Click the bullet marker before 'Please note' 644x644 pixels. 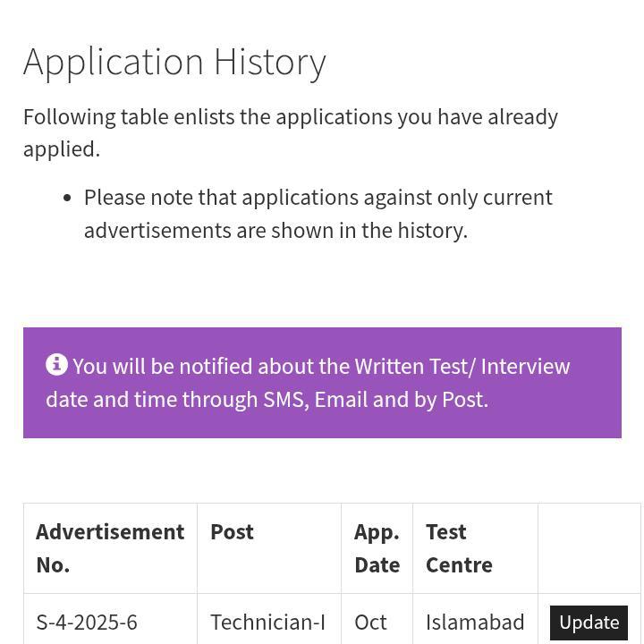pos(67,198)
